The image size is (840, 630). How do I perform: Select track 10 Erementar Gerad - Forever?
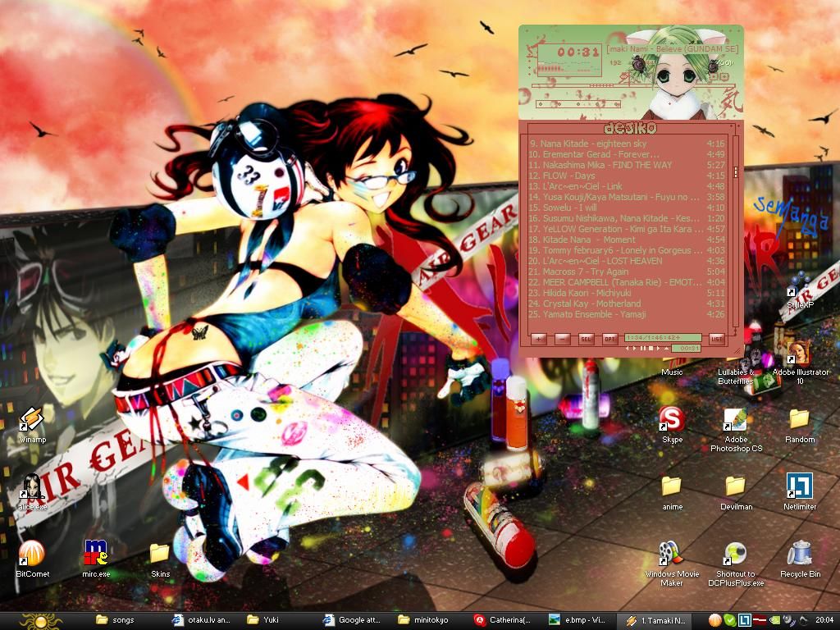[627, 154]
